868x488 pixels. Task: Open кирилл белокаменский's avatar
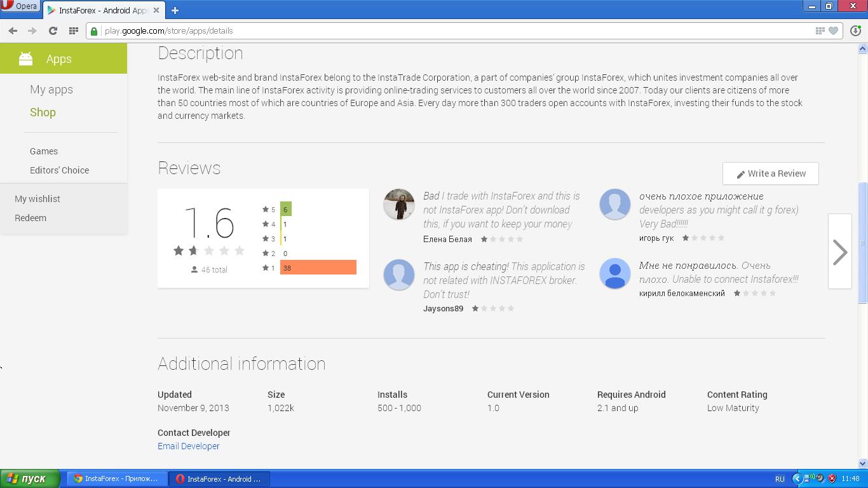(x=615, y=273)
